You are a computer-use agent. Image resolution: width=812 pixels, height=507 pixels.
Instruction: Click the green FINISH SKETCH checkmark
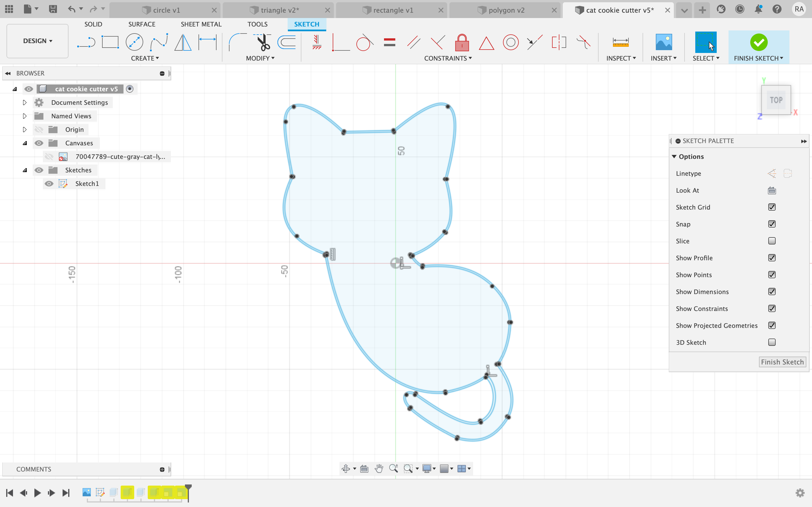(x=758, y=43)
